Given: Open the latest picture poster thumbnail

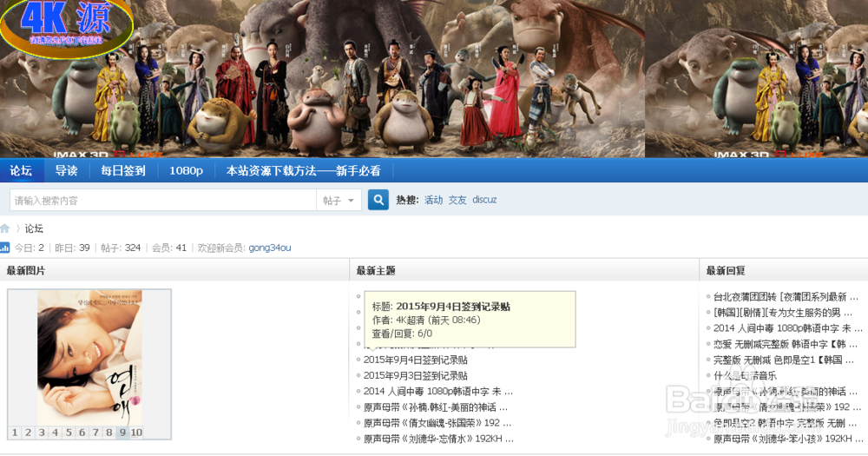Looking at the screenshot, I should [89, 358].
